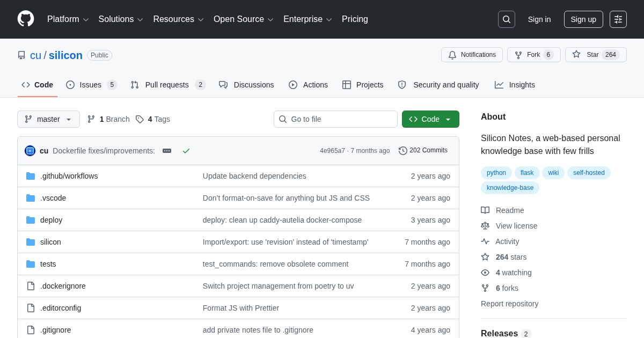Viewport: 644px width, 338px height.
Task: Click the Sign in link
Action: [x=539, y=19]
